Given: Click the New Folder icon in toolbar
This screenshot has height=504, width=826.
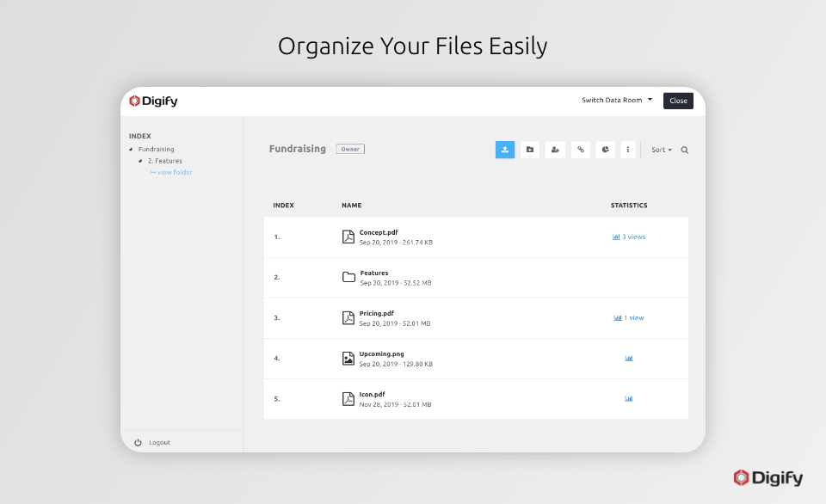Looking at the screenshot, I should [530, 149].
